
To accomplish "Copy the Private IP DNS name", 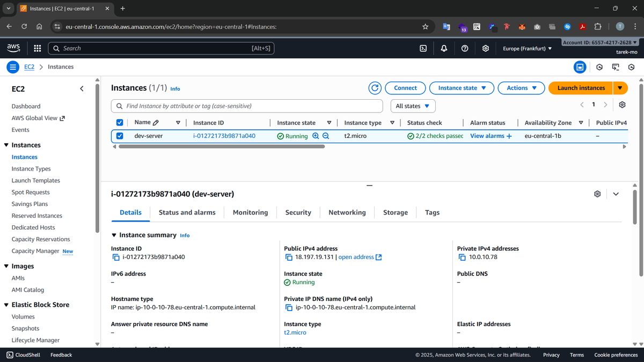I will 289,307.
